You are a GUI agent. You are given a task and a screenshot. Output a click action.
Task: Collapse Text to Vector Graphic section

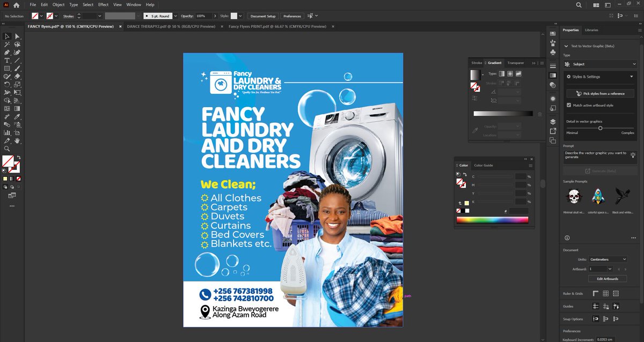[x=566, y=46]
